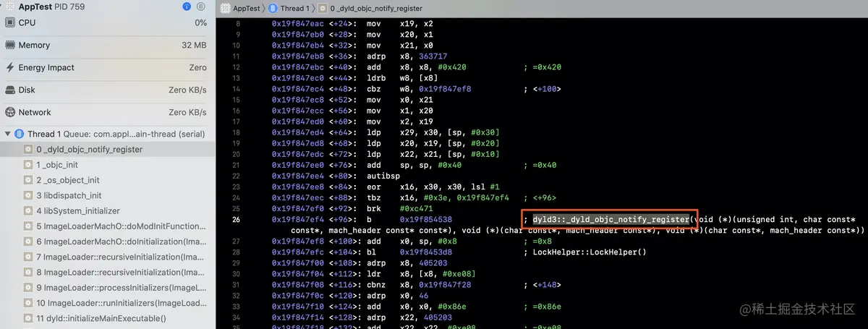Open the CPU gauge report
The width and height of the screenshot is (868, 329).
(x=107, y=22)
